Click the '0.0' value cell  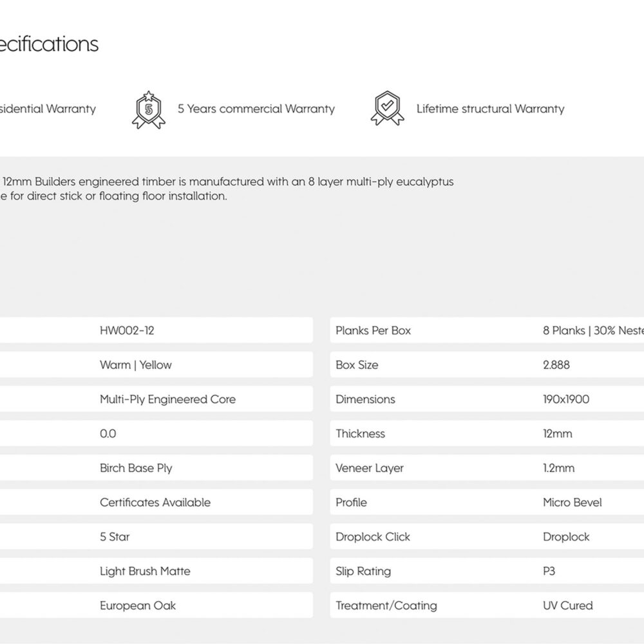(108, 433)
